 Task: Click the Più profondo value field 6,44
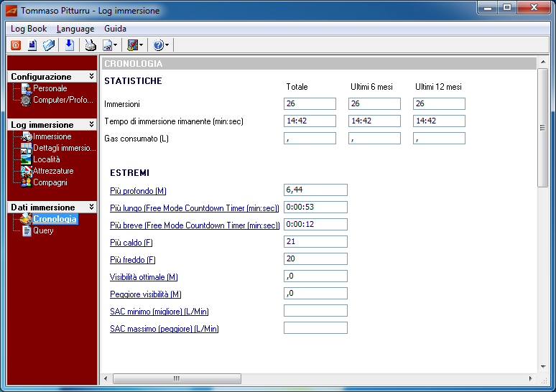tap(315, 190)
